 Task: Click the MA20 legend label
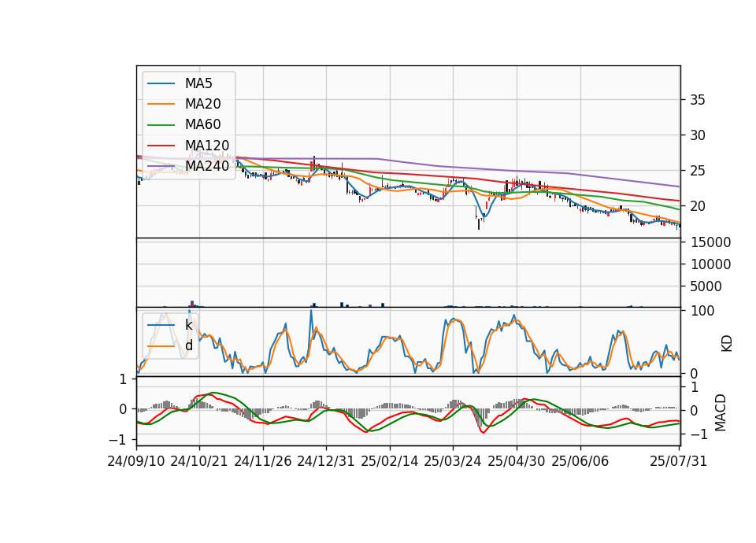pyautogui.click(x=202, y=104)
